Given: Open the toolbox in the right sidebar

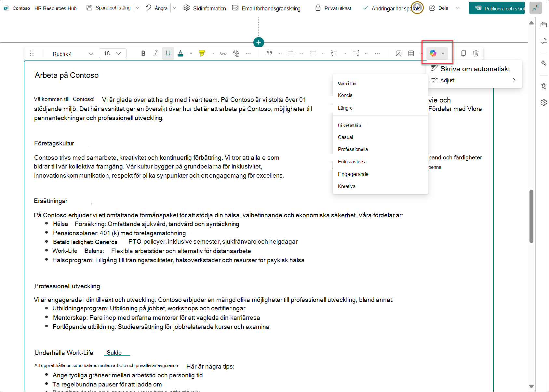Looking at the screenshot, I should pos(544,25).
